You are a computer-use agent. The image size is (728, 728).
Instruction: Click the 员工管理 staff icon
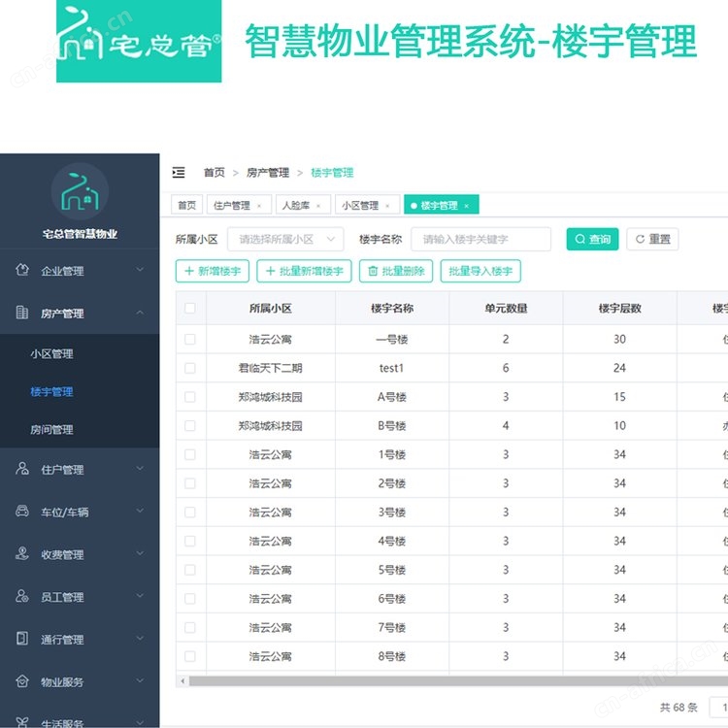tap(21, 596)
